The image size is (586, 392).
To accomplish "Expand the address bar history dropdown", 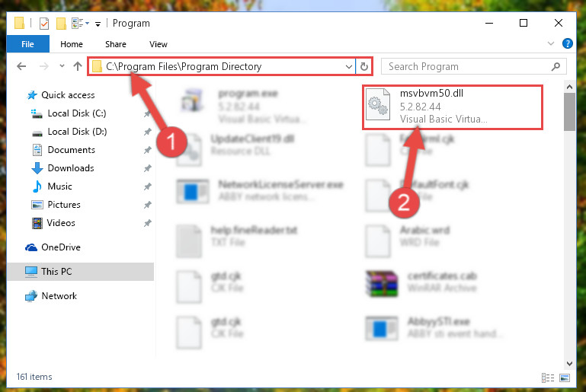I will (x=349, y=67).
